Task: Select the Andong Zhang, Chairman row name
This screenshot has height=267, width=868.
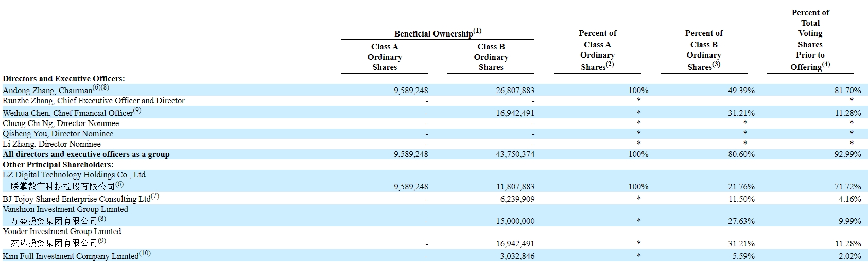Action: pyautogui.click(x=47, y=91)
